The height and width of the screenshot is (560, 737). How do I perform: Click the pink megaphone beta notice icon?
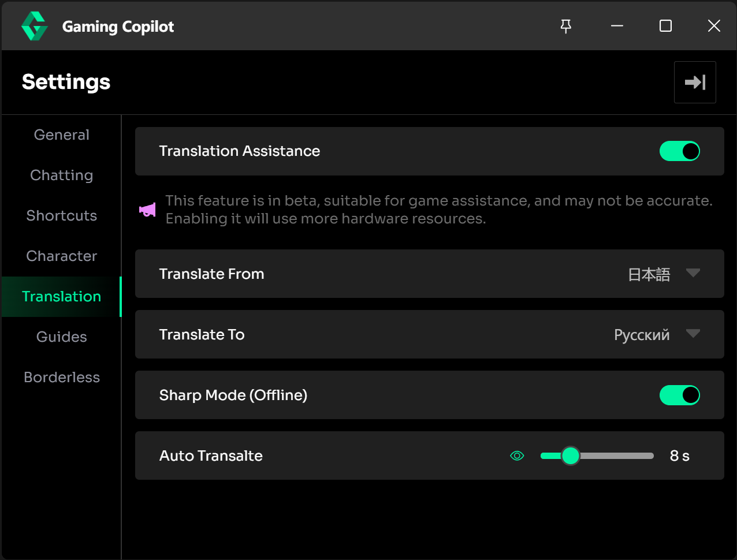[147, 210]
